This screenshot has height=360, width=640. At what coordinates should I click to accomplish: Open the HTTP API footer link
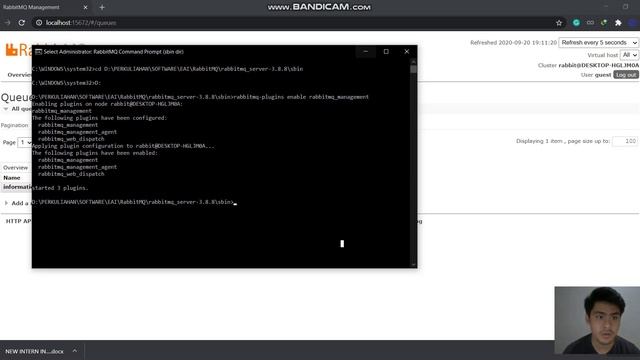coord(18,221)
